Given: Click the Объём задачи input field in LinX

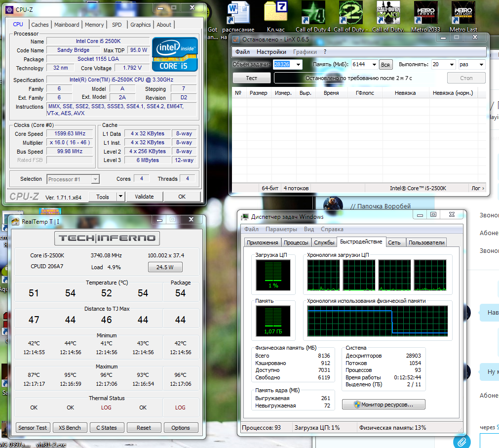Looking at the screenshot, I should tap(283, 64).
